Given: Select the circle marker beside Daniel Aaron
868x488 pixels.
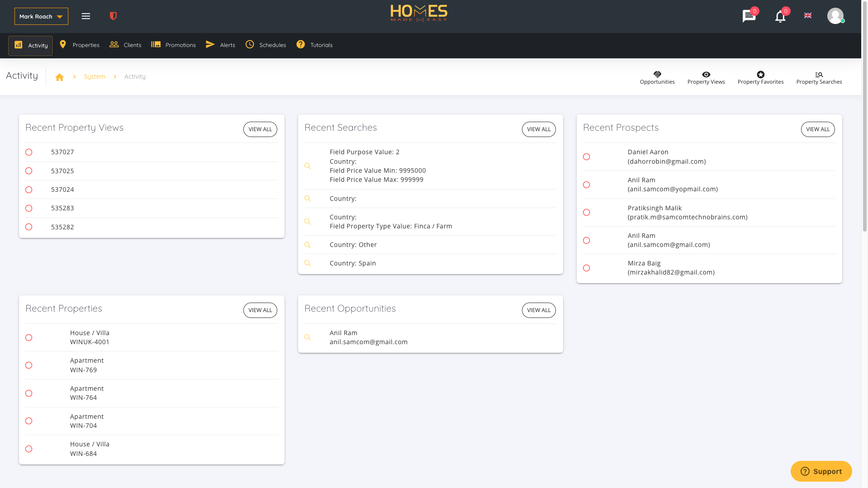Looking at the screenshot, I should [587, 157].
